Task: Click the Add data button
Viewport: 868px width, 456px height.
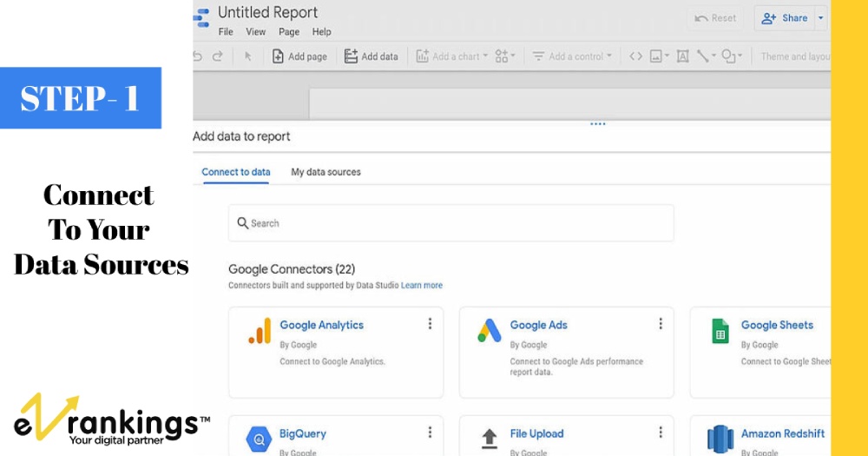Action: click(x=371, y=56)
